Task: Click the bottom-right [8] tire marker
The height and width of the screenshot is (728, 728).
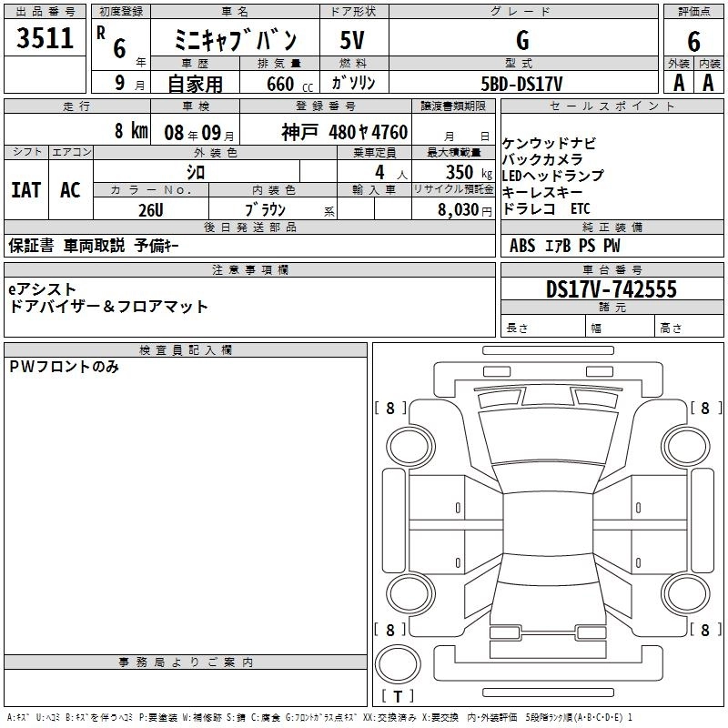Action: [705, 630]
